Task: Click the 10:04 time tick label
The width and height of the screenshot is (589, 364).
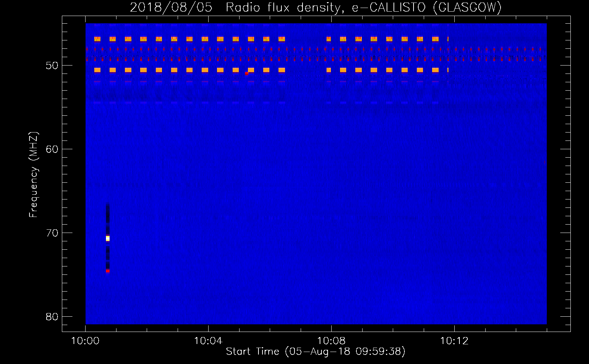Action: 208,341
